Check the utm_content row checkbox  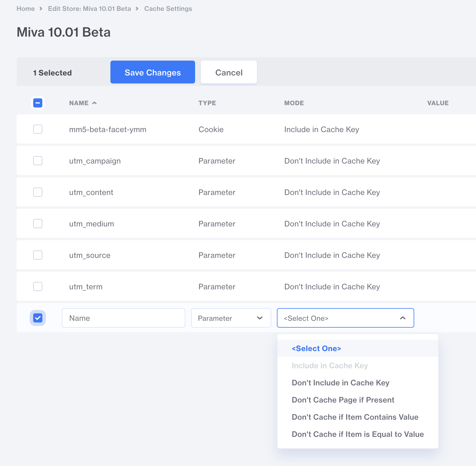(38, 192)
